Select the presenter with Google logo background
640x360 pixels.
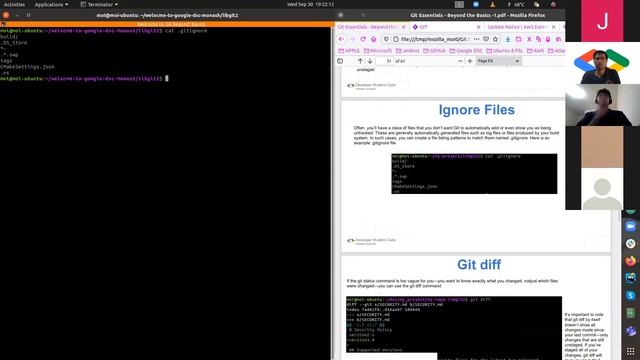[x=602, y=63]
